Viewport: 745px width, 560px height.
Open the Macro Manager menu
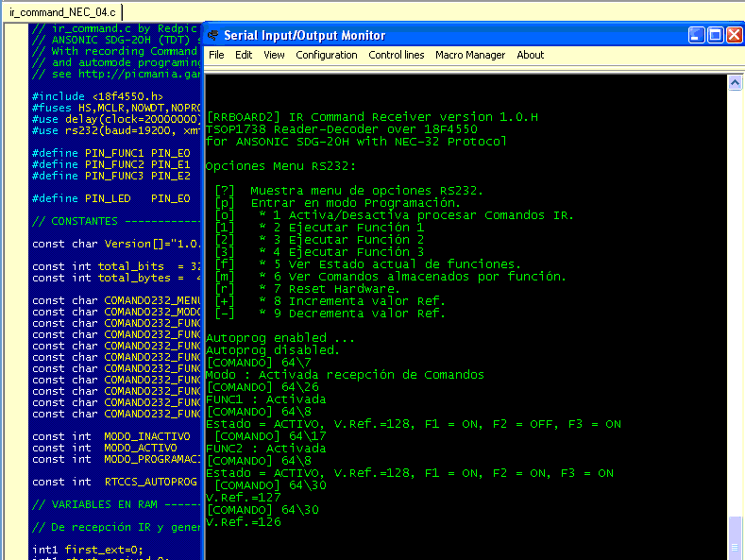coord(470,55)
